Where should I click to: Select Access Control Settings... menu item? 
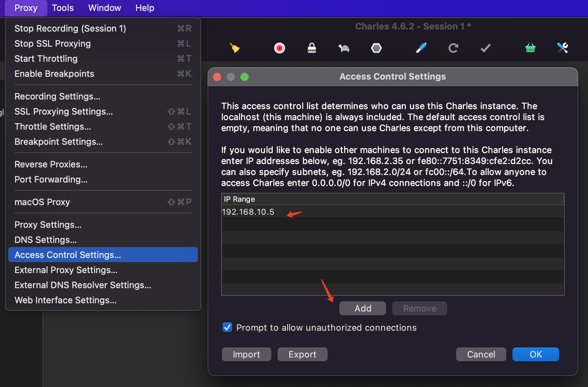103,255
